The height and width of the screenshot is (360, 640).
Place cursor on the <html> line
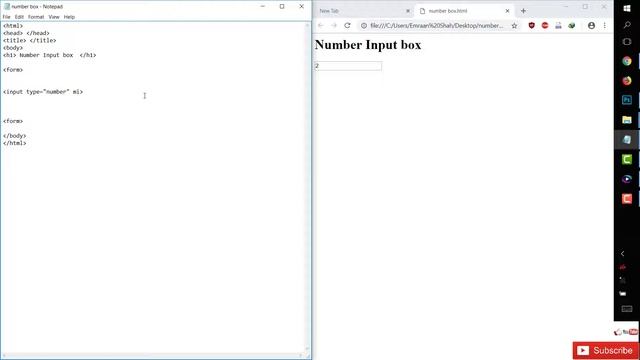point(13,26)
